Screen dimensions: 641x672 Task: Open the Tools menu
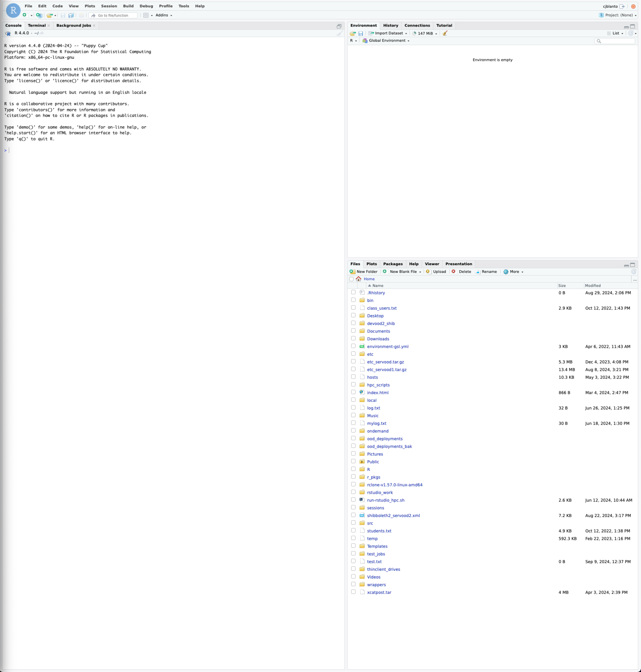[x=184, y=6]
